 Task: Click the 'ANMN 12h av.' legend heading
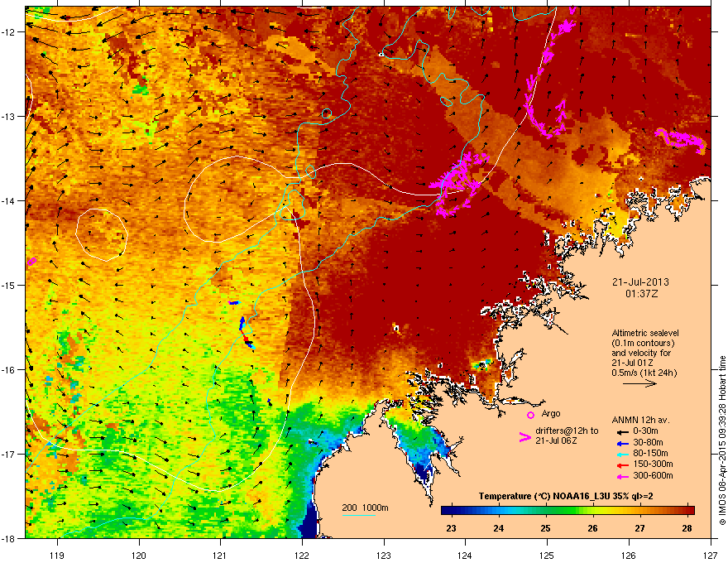click(x=640, y=420)
